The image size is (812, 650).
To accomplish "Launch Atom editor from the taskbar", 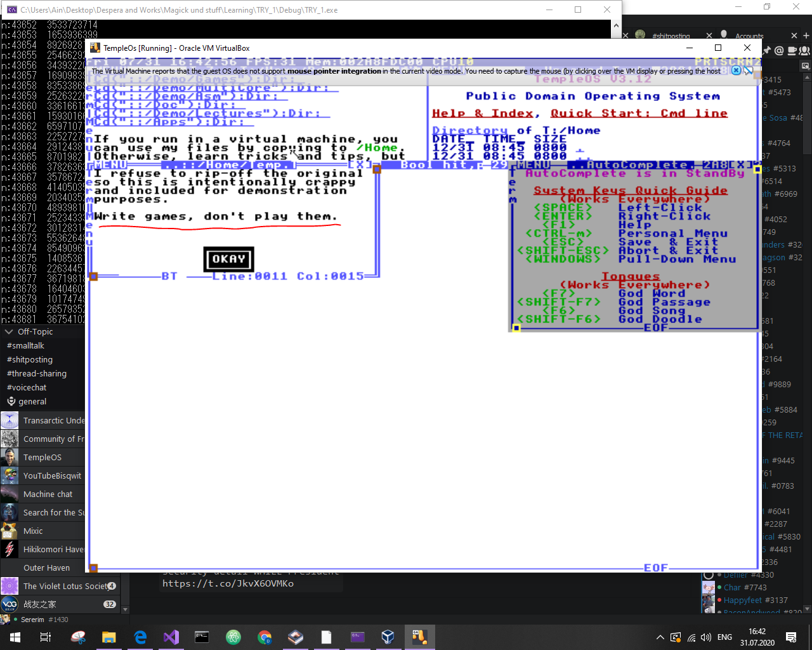I will pos(233,637).
